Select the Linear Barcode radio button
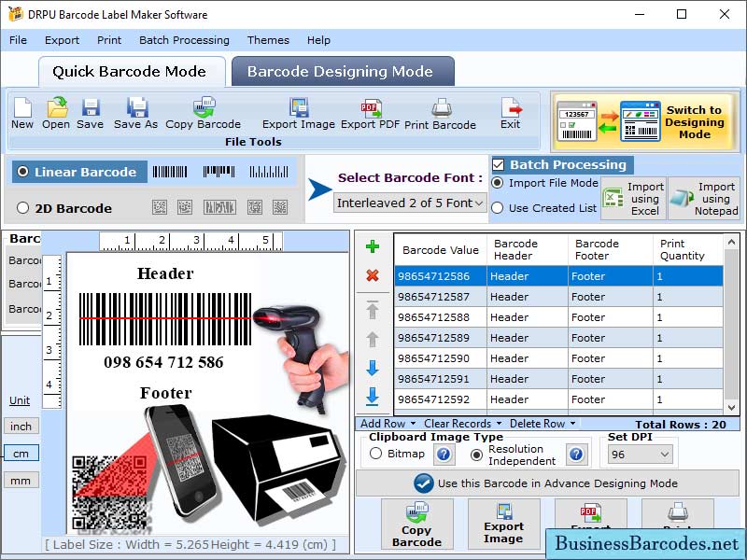The height and width of the screenshot is (560, 747). (x=22, y=172)
